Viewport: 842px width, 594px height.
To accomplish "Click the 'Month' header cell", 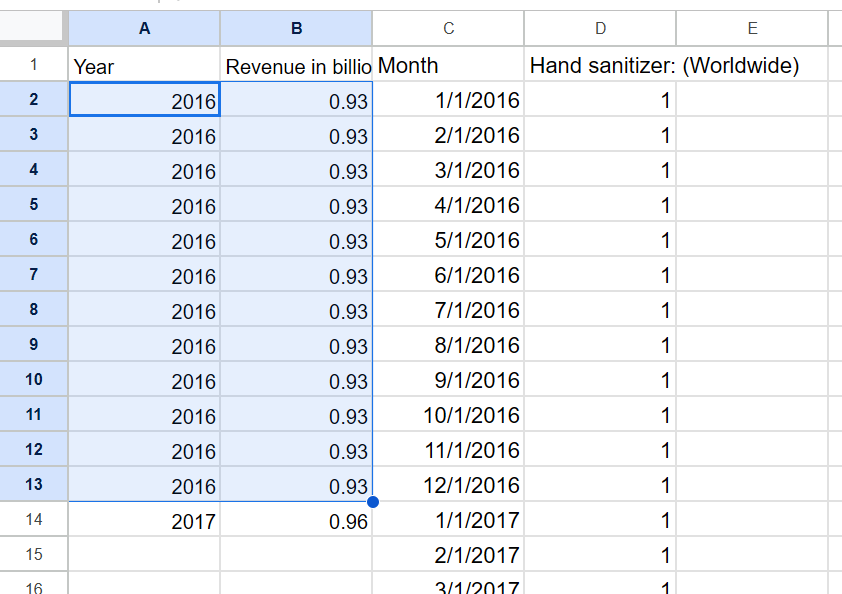I will (x=448, y=64).
